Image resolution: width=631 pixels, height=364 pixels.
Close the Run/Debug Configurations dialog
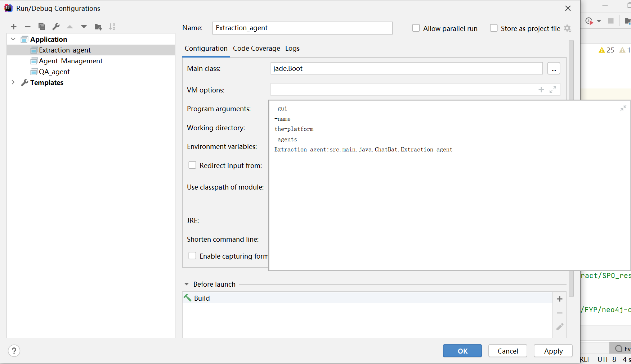(568, 8)
